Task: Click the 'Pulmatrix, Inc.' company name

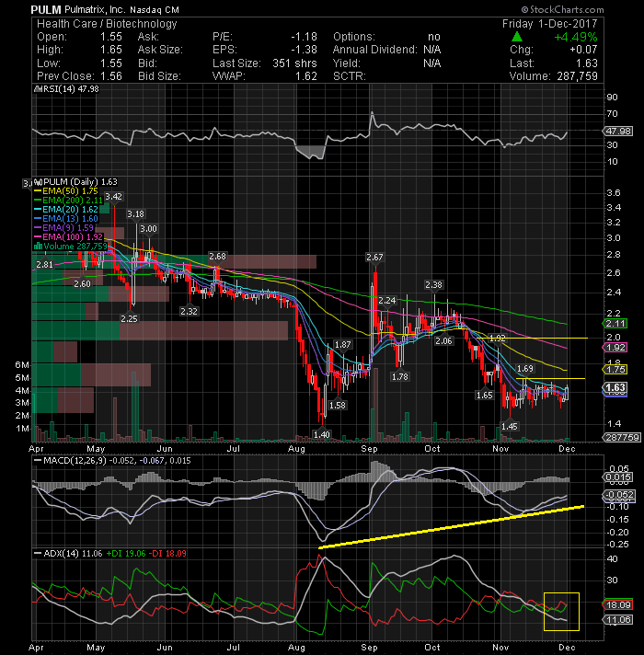Action: point(95,9)
